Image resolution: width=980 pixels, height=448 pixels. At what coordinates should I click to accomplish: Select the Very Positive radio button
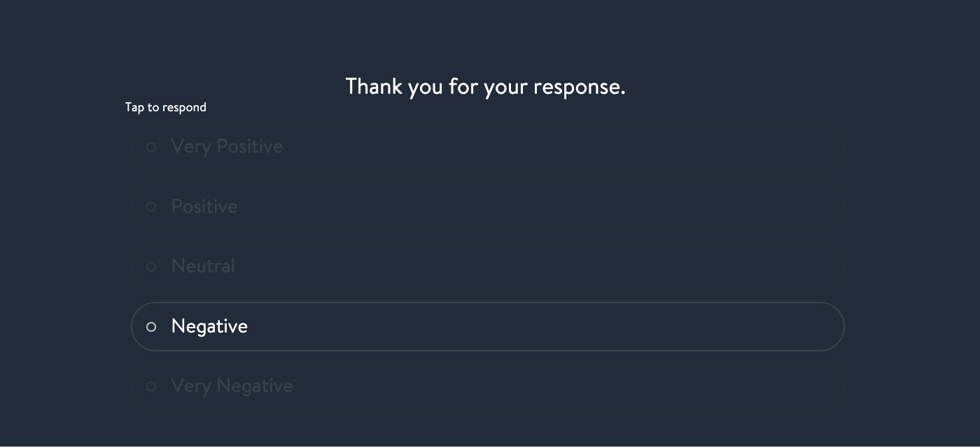point(151,147)
